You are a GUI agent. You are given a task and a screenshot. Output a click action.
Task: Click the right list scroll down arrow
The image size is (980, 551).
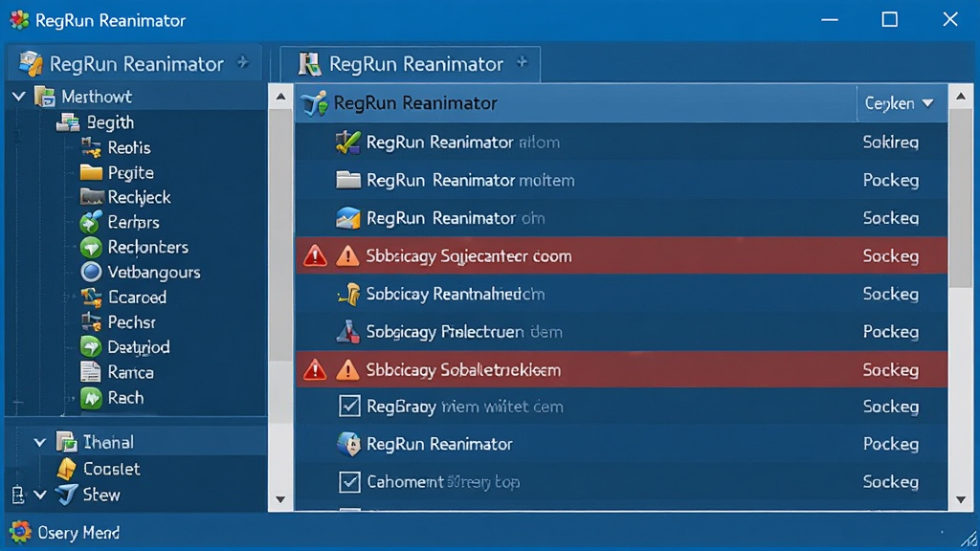click(x=961, y=499)
